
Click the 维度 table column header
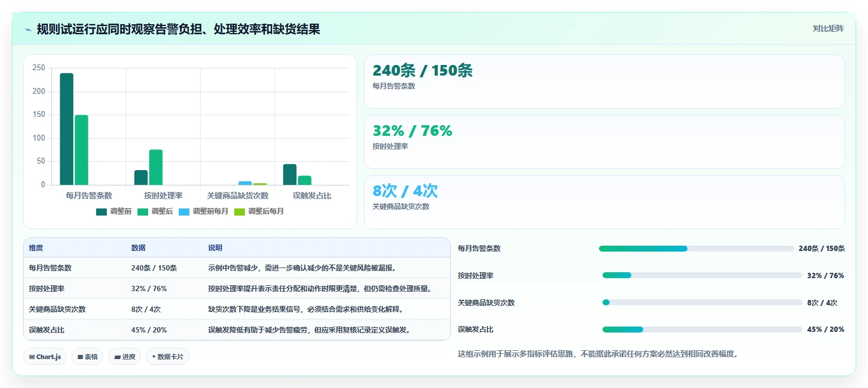tap(36, 248)
